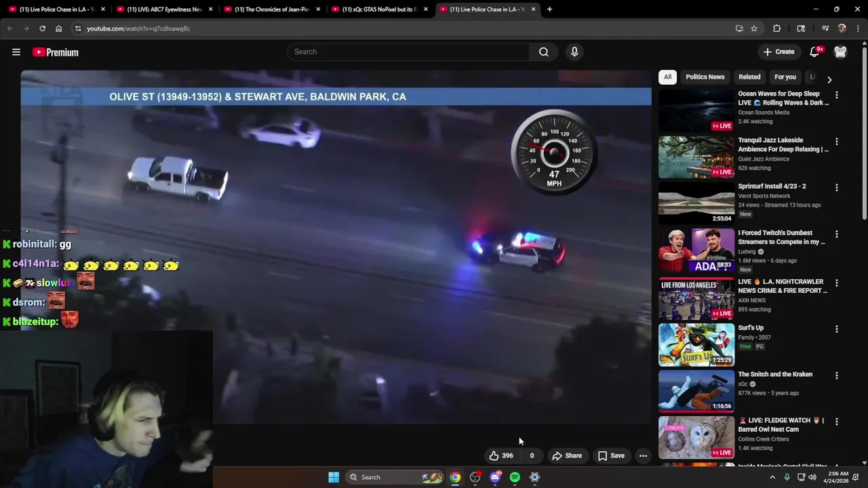Screen dimensions: 868x488
Task: Open Ocean Waves for Deep Sleep thumbnail
Action: click(x=696, y=110)
